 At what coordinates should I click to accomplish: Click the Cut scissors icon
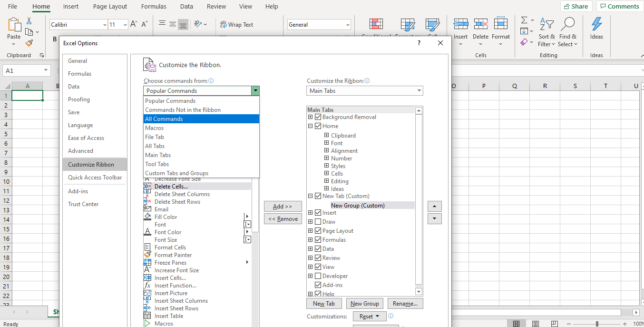click(29, 21)
